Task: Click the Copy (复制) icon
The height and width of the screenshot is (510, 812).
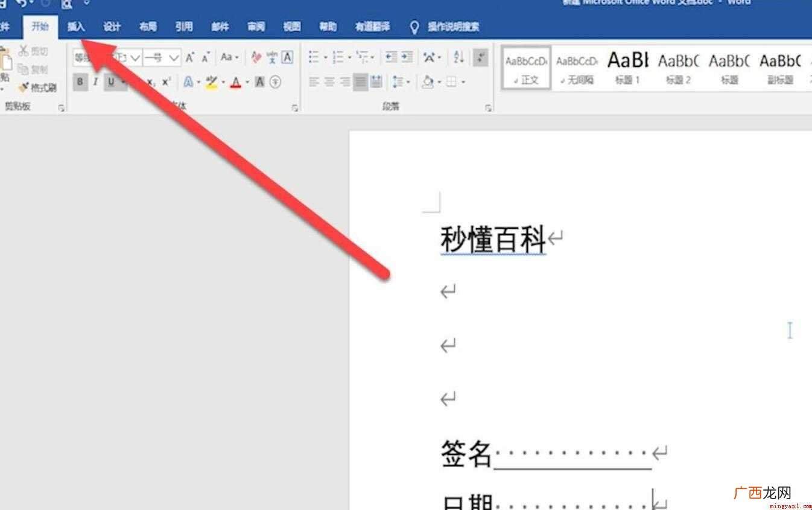Action: click(x=24, y=69)
